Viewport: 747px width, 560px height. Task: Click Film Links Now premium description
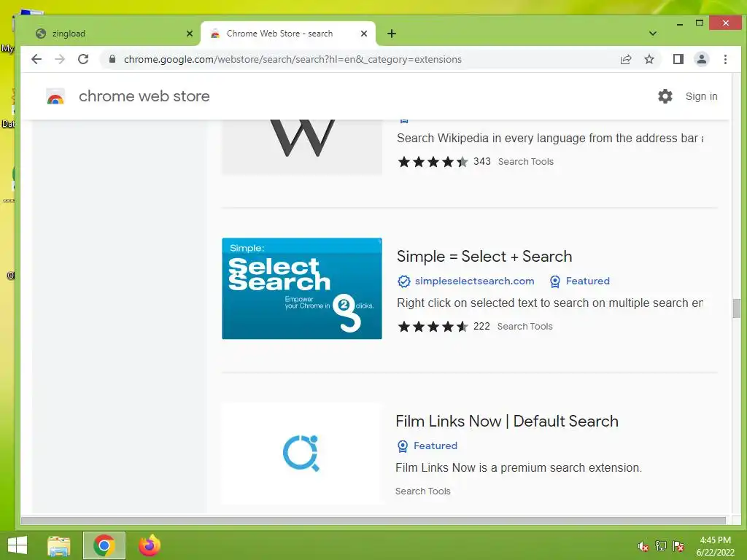(x=519, y=467)
